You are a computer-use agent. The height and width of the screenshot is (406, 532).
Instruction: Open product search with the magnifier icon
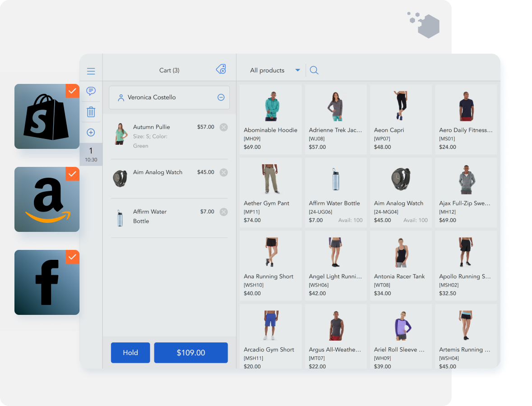[314, 70]
